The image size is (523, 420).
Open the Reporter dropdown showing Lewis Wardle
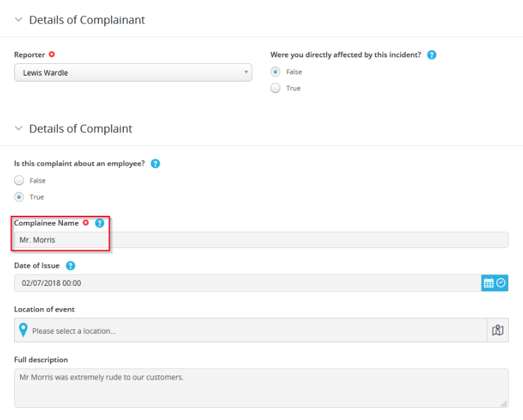pyautogui.click(x=133, y=72)
